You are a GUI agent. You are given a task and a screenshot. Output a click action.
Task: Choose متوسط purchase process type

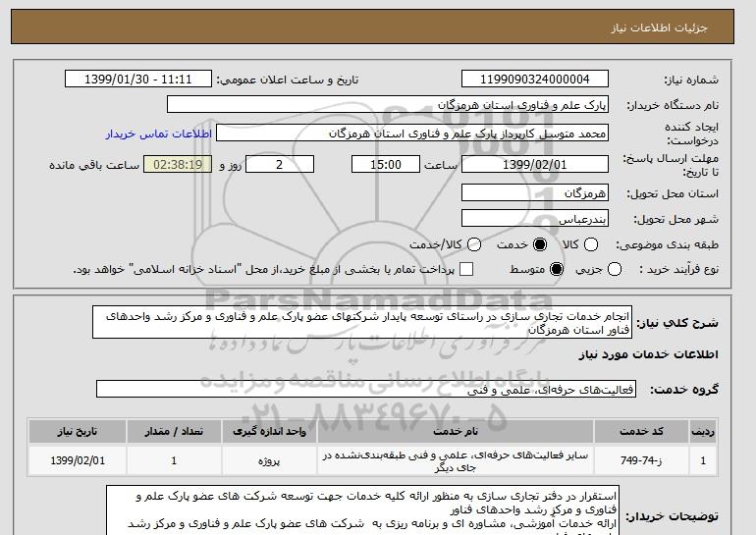tap(557, 269)
